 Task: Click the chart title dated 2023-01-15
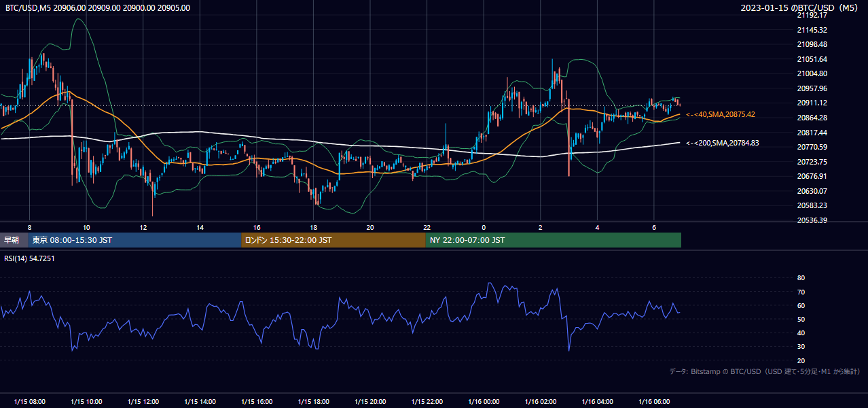point(801,8)
